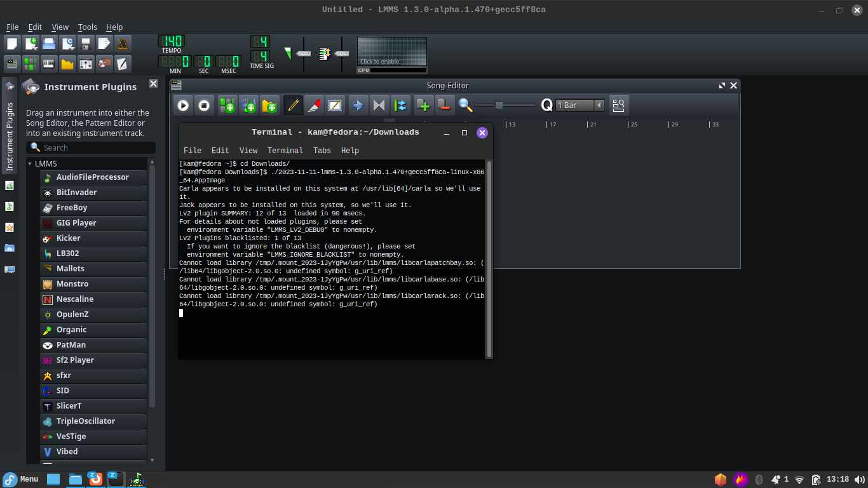The height and width of the screenshot is (488, 868).
Task: Collapse the LMMS plugin category
Action: (x=28, y=163)
